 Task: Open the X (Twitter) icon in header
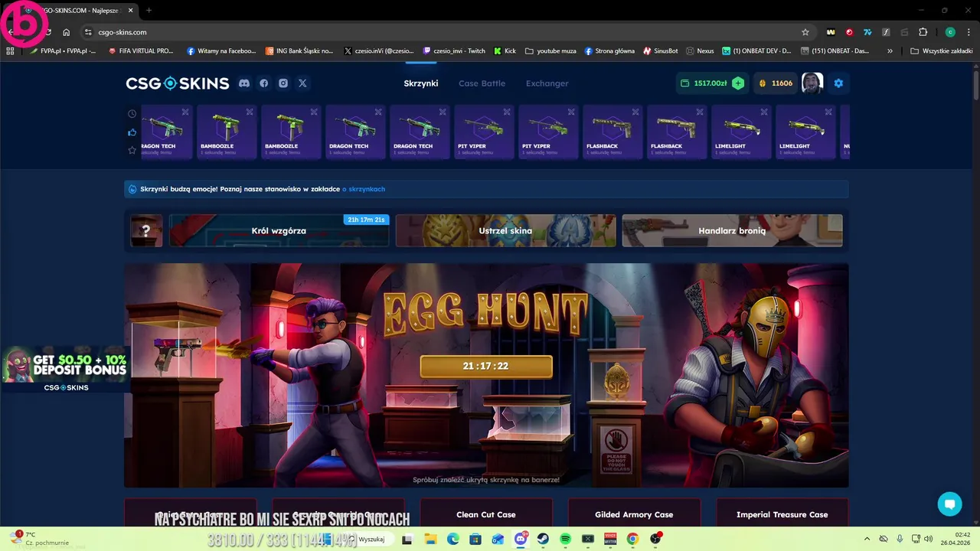(x=302, y=83)
